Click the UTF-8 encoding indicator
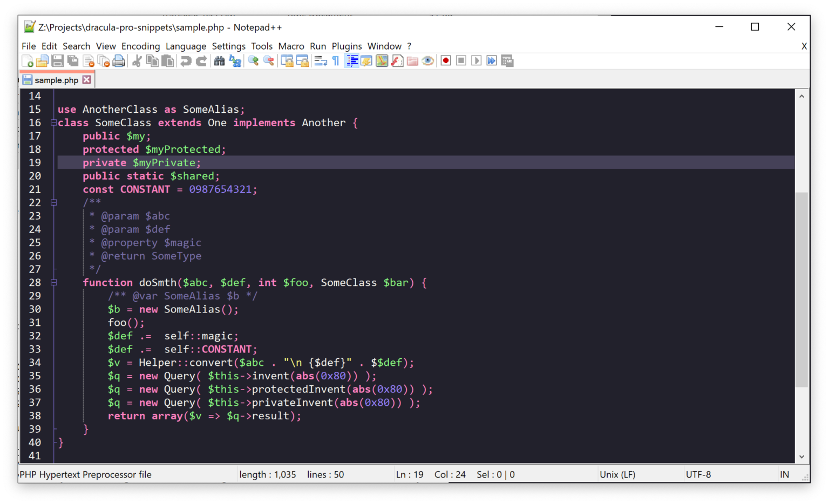Screen dimensions: 829x504 tap(698, 474)
